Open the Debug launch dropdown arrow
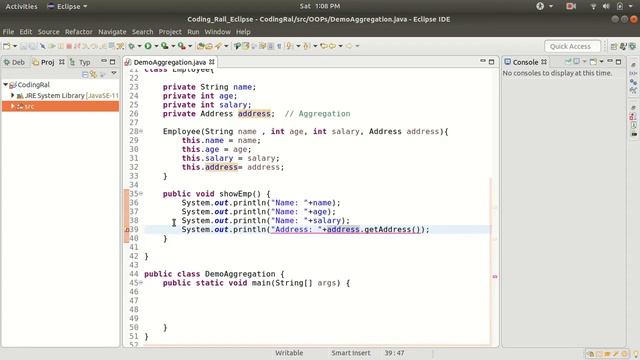The height and width of the screenshot is (360, 640). point(139,46)
